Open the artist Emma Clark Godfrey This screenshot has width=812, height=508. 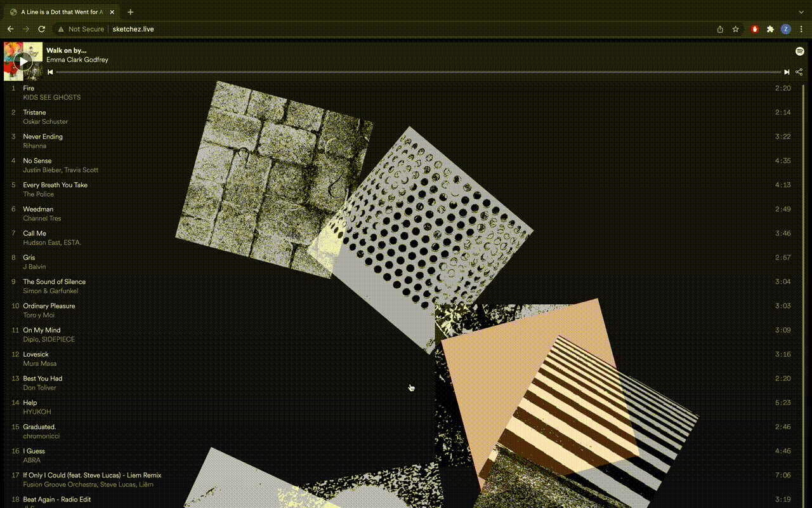pos(77,60)
